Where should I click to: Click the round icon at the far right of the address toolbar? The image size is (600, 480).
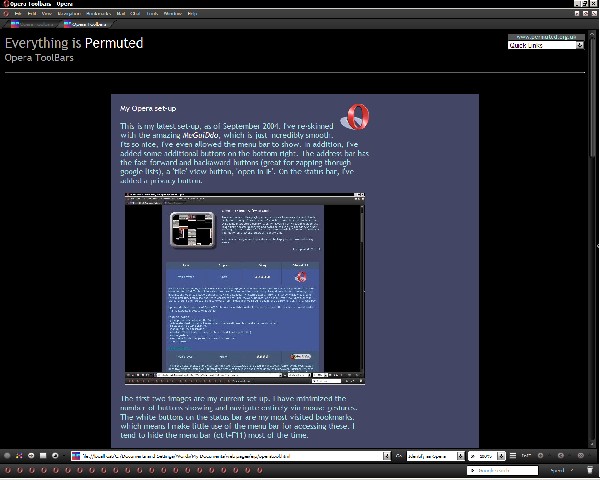point(580,456)
